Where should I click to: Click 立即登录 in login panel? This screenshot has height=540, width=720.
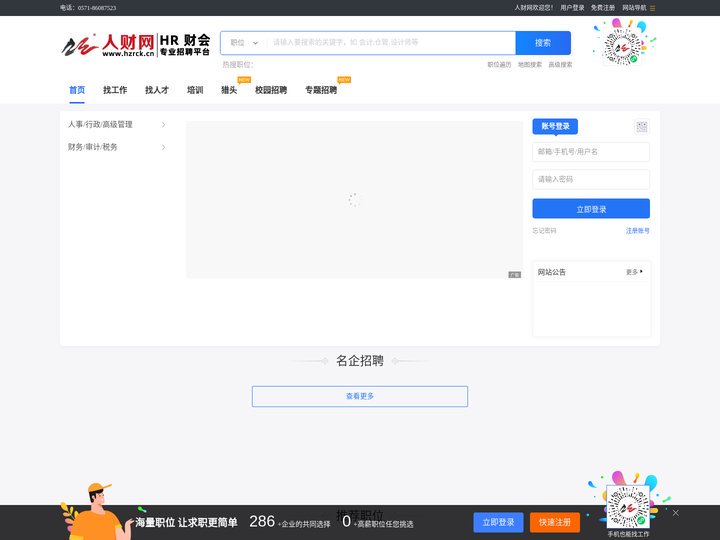pyautogui.click(x=591, y=209)
